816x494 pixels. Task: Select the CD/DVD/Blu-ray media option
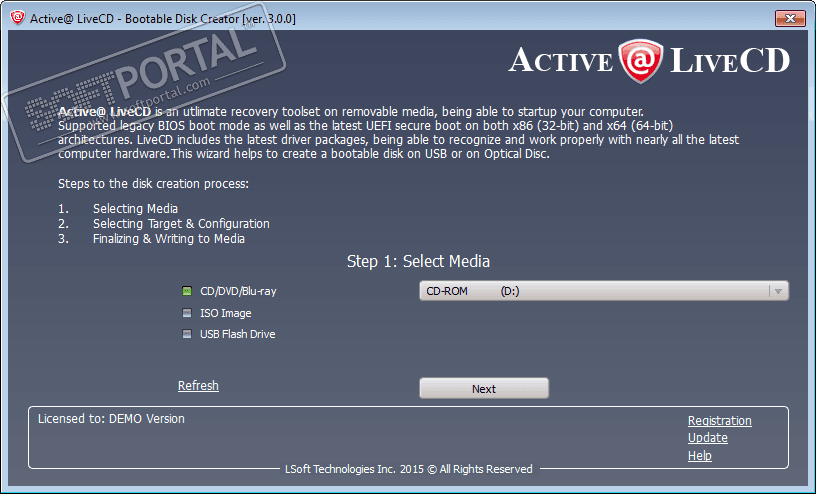[x=230, y=292]
